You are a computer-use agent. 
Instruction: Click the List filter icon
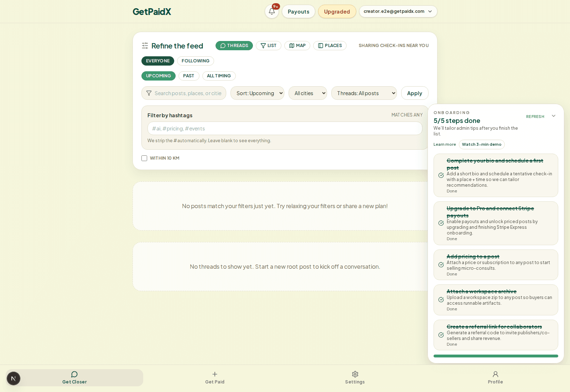tap(264, 46)
